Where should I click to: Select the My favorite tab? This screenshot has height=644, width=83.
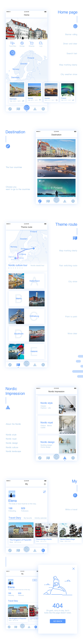click(28, 518)
